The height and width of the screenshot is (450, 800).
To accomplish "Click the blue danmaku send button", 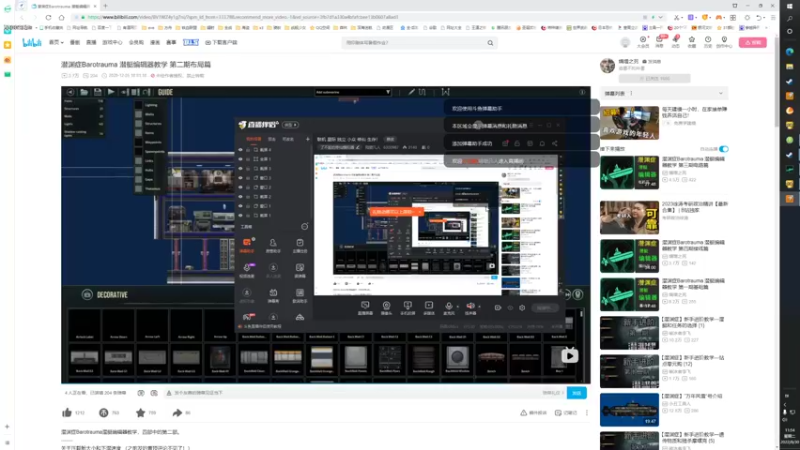I will [x=577, y=393].
